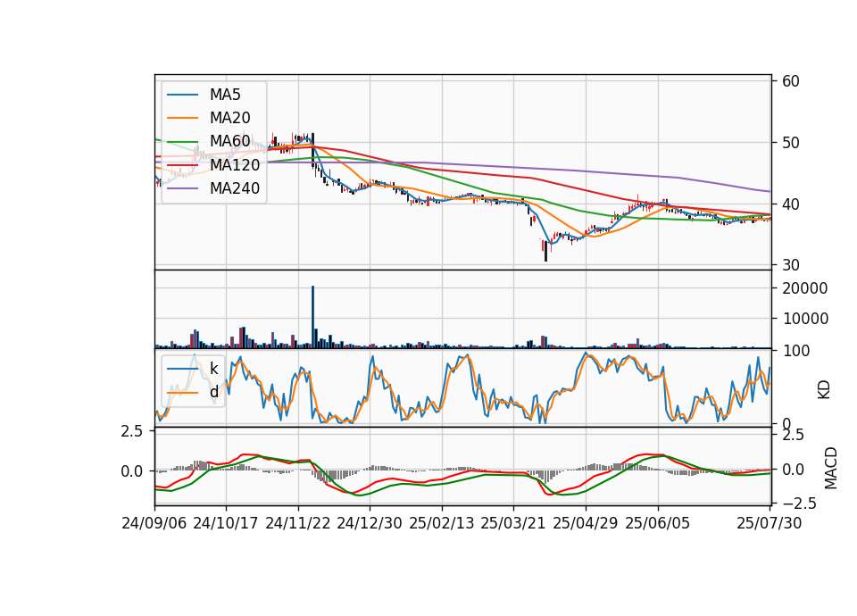Click the d legend label in KD panel
Image resolution: width=857 pixels, height=616 pixels.
click(213, 392)
